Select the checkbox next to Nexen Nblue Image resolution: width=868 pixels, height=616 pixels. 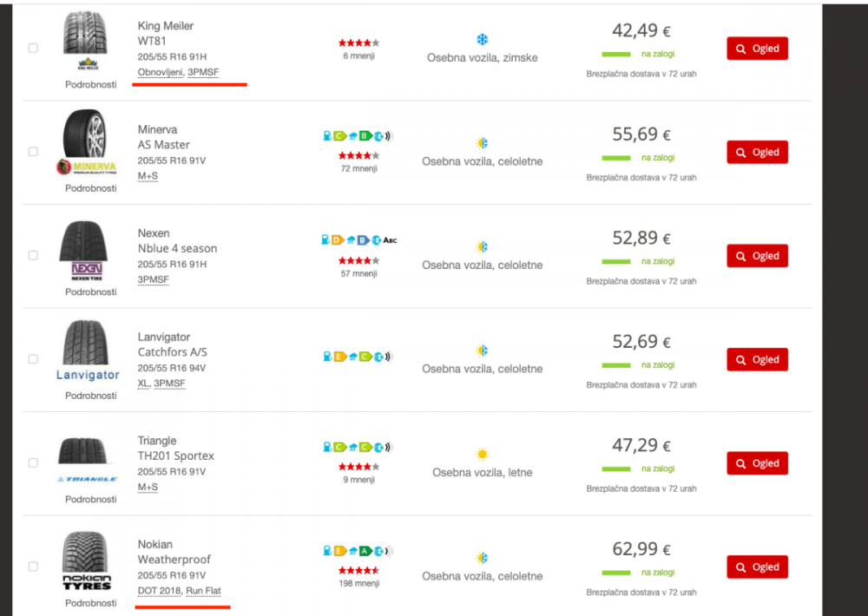33,256
